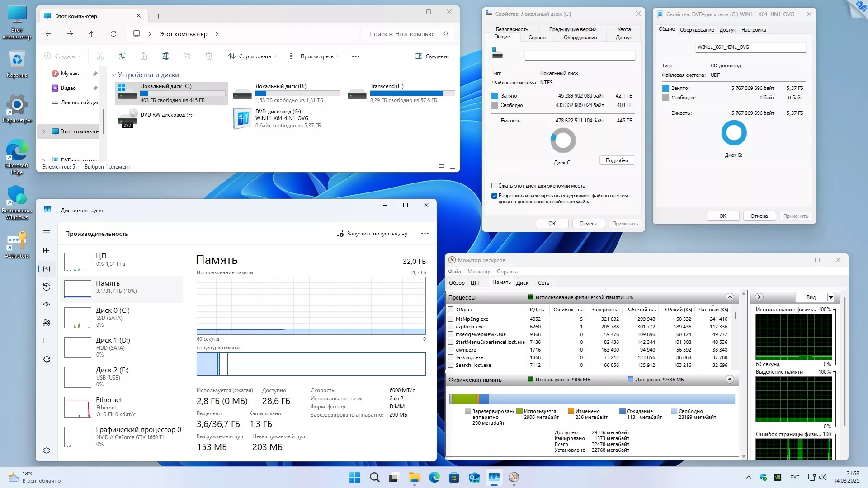Click search field in This PC window
Screen dimensions: 868x488
click(x=401, y=34)
